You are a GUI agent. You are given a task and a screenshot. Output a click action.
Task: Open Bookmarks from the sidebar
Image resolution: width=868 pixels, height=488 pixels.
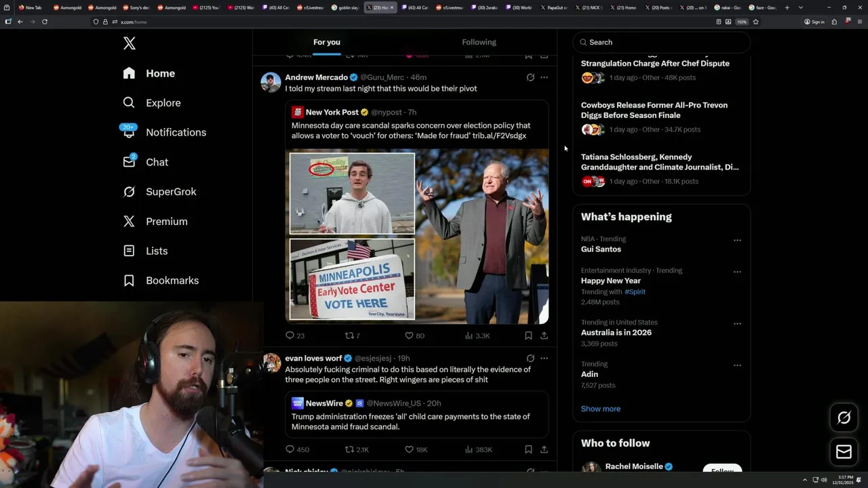point(161,281)
